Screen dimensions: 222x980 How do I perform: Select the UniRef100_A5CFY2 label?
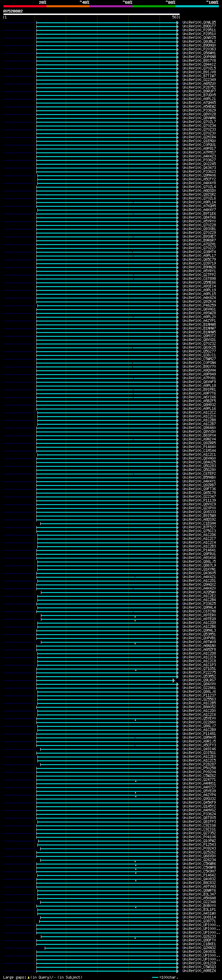tap(199, 179)
